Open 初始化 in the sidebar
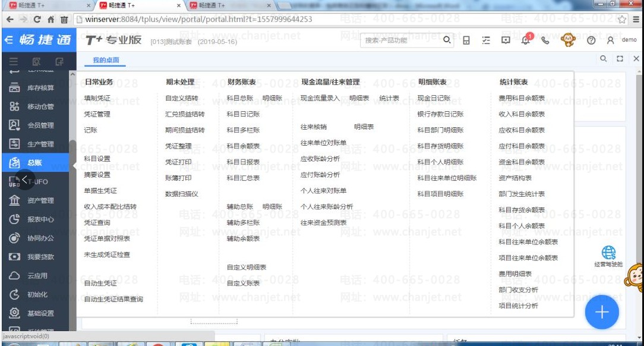644x346 pixels. [x=35, y=295]
